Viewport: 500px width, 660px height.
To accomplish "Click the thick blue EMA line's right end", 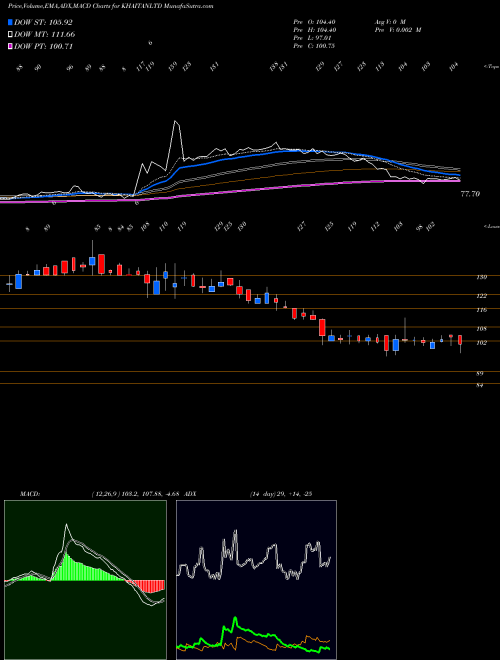I will click(x=458, y=175).
